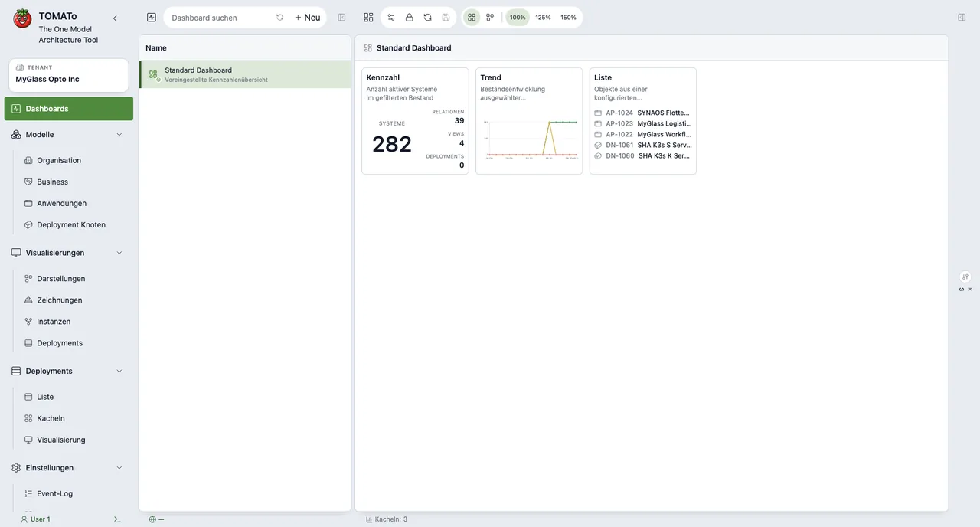980x527 pixels.
Task: Open Visualisierung under Deployments
Action: tap(61, 440)
